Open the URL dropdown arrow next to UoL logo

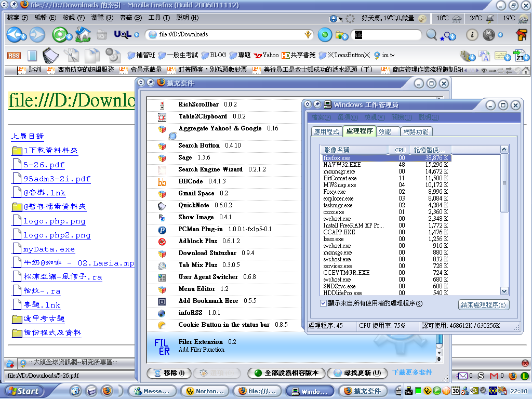(x=137, y=35)
